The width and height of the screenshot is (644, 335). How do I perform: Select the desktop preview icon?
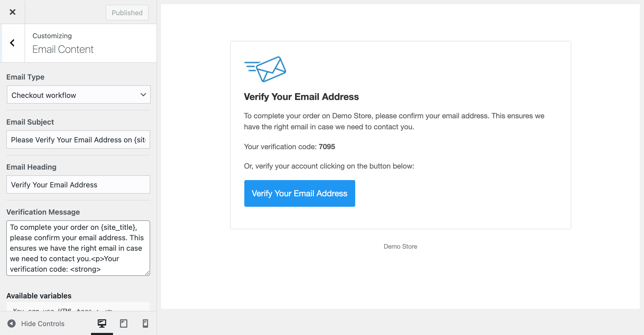(x=102, y=323)
